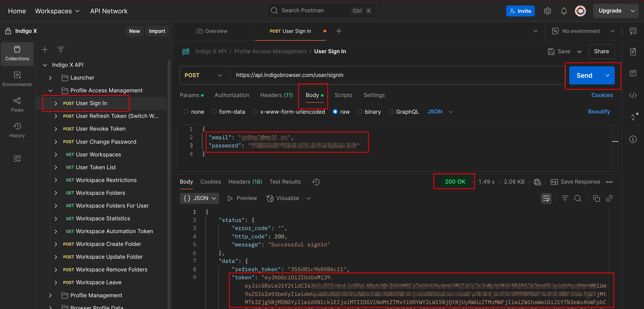Open the user avatar menu

(x=580, y=11)
